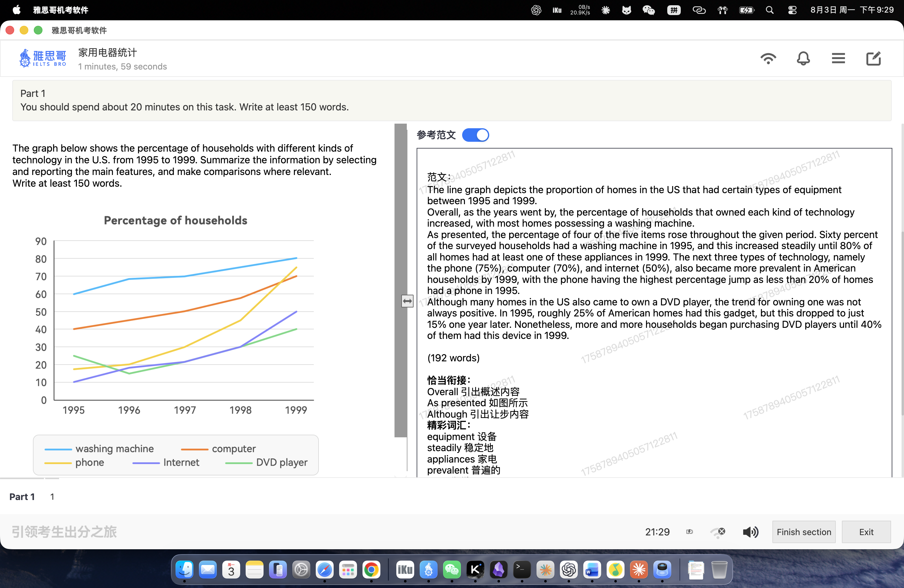
Task: Click the '(192 words)' text
Action: click(x=453, y=358)
